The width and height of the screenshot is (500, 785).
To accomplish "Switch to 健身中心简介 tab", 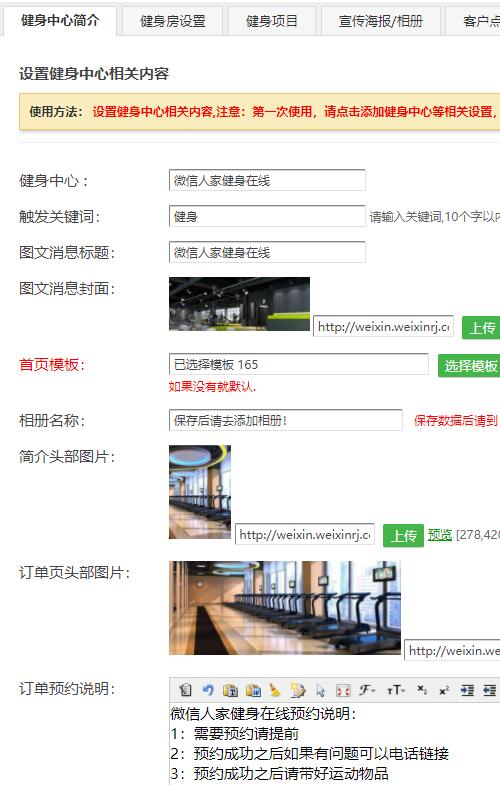I will click(x=60, y=21).
